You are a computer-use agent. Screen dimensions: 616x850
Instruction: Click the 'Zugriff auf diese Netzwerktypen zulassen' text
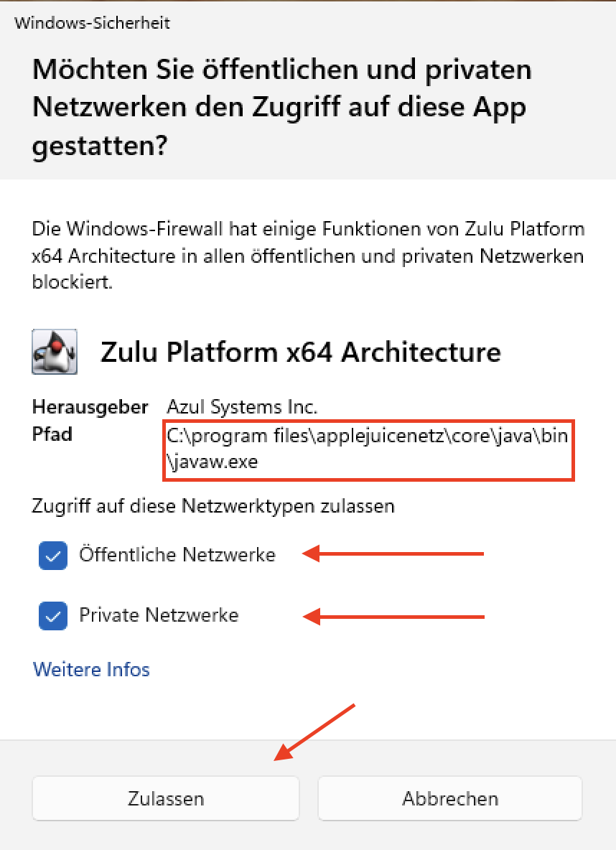[x=213, y=506]
